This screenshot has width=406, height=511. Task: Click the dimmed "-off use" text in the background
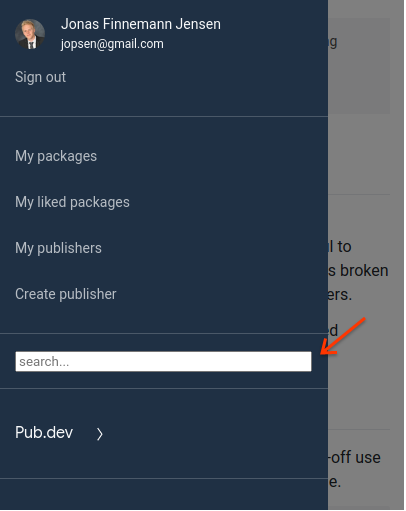(355, 457)
